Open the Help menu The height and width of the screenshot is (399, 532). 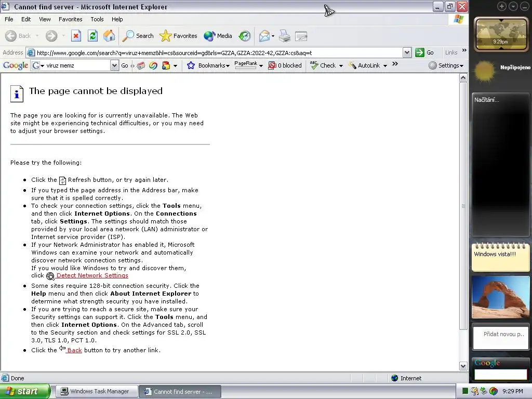point(117,19)
